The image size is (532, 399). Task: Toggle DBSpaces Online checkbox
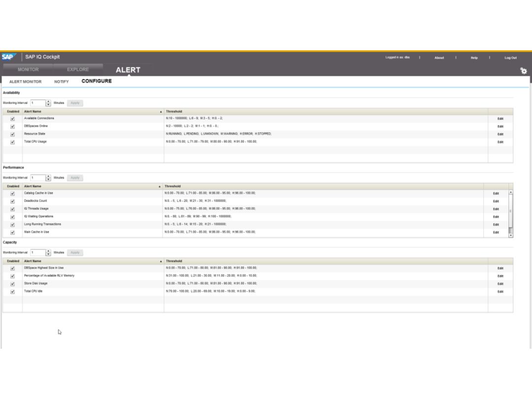pyautogui.click(x=12, y=127)
